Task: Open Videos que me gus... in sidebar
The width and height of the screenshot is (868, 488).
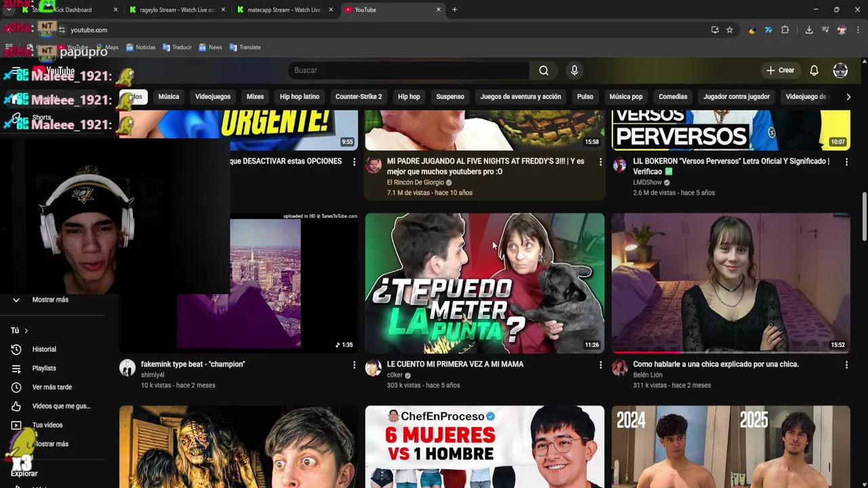Action: [x=61, y=407]
